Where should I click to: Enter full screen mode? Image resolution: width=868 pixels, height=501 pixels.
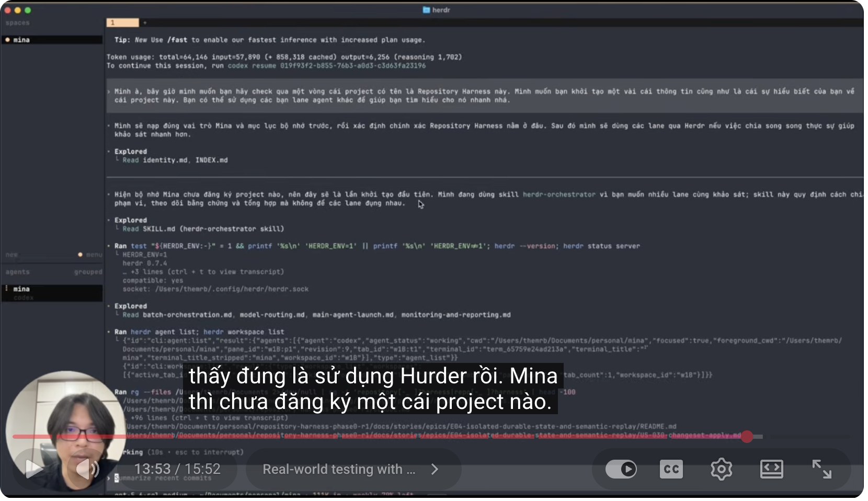tap(822, 469)
